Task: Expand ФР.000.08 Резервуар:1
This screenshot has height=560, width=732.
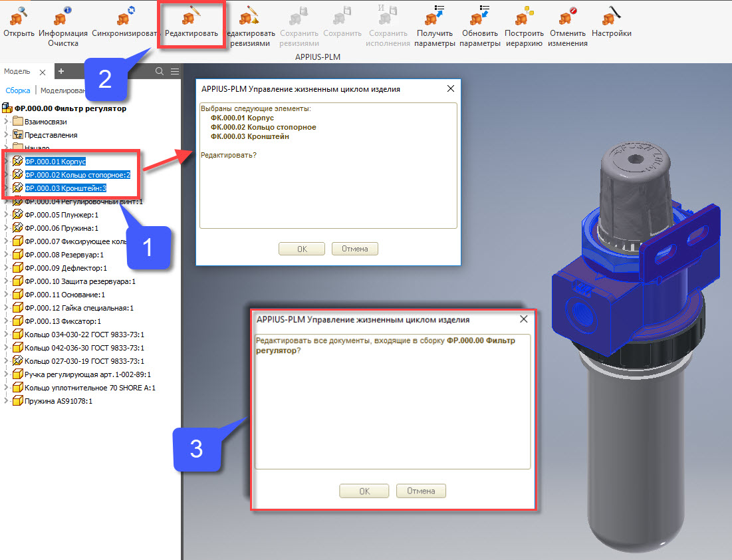Action: point(6,255)
